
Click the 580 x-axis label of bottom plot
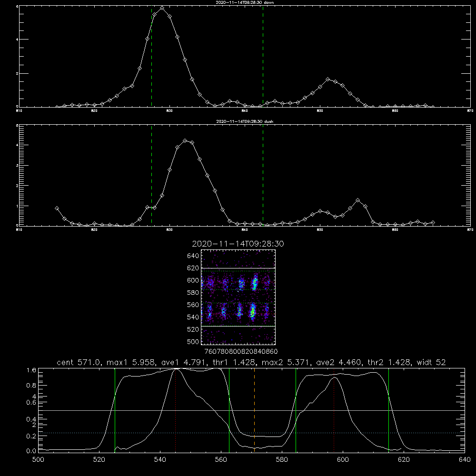point(282,460)
